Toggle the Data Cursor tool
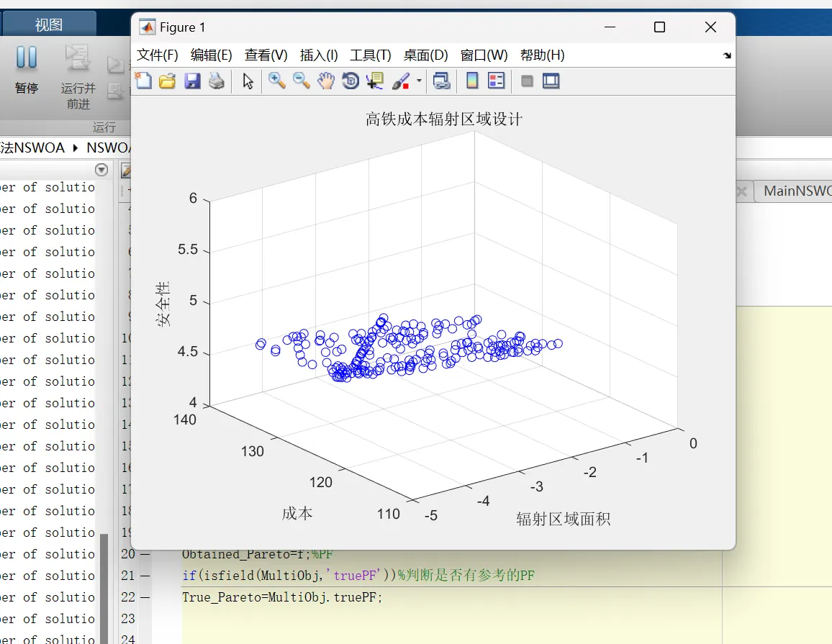 pyautogui.click(x=374, y=81)
